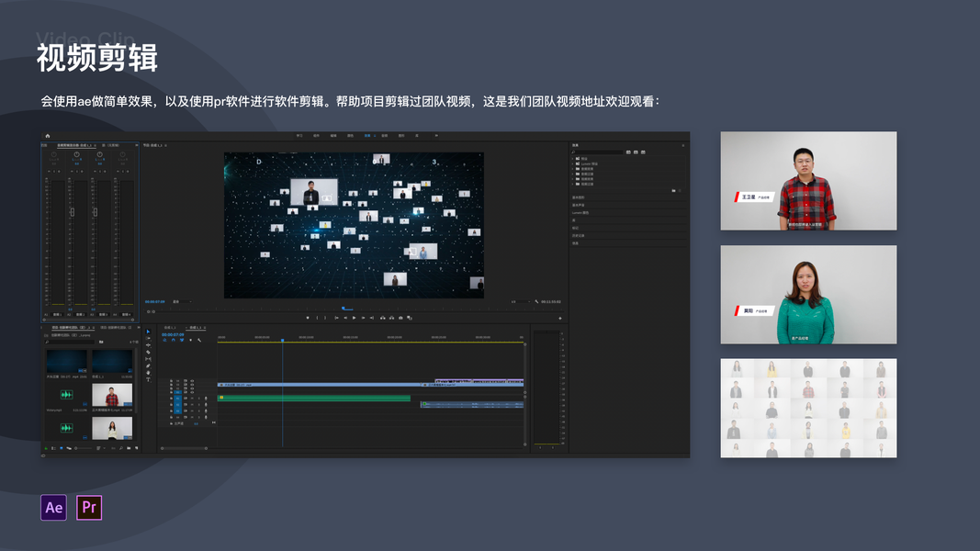Click the blue timeline timecode 00:00:07:09
Screen dimensions: 980x551
pos(173,334)
